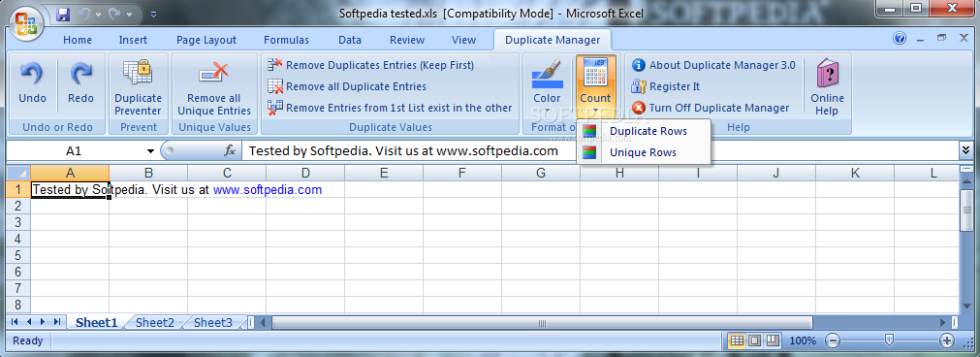980x357 pixels.
Task: Open the undo history dropdown arrow
Action: coord(99,14)
